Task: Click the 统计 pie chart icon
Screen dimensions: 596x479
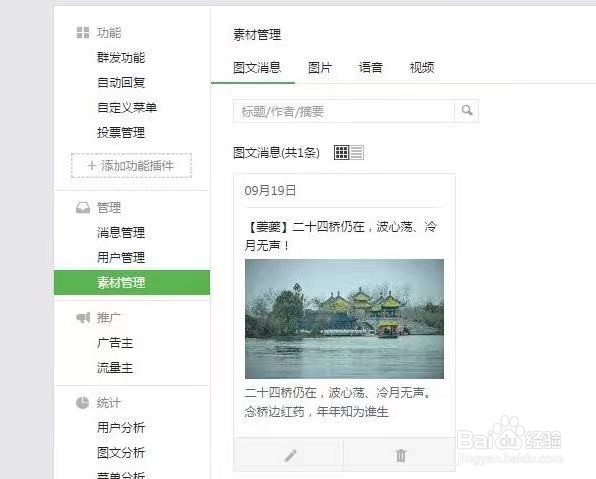Action: point(82,403)
